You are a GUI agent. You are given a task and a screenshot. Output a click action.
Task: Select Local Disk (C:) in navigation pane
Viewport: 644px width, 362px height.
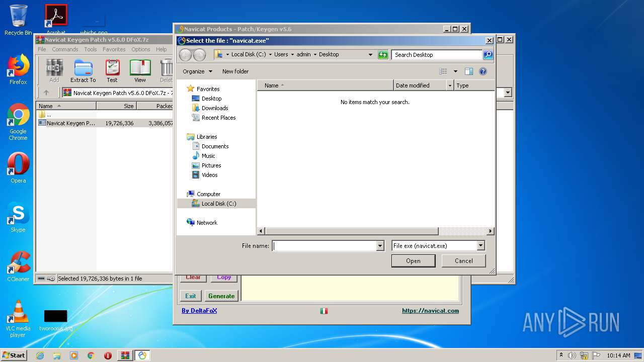[216, 204]
